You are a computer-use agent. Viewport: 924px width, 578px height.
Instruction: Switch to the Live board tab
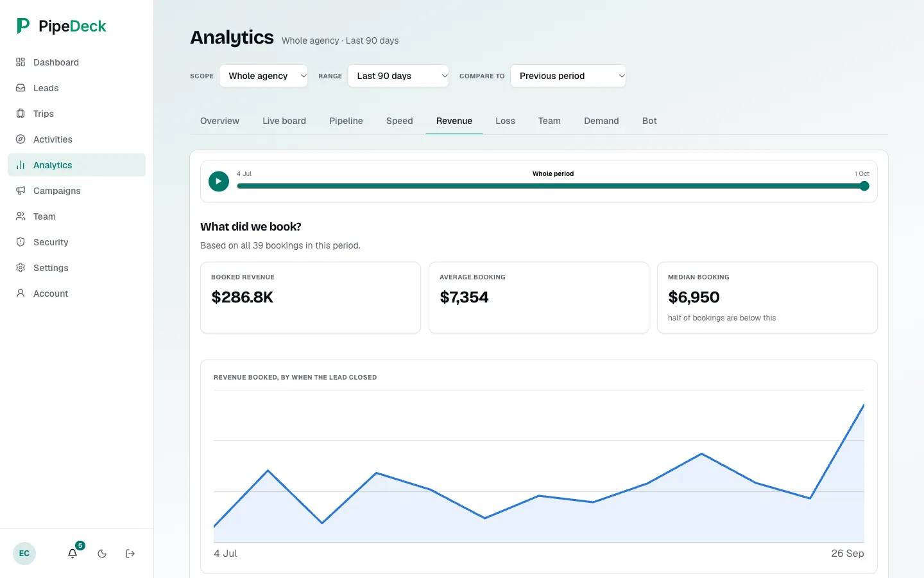pyautogui.click(x=284, y=121)
